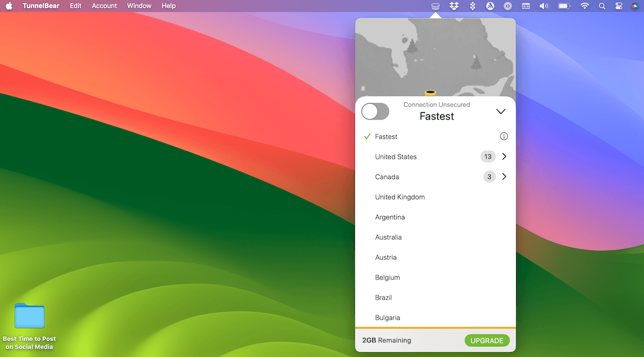Image resolution: width=644 pixels, height=357 pixels.
Task: Open the Dropbox menu bar icon
Action: [x=454, y=6]
